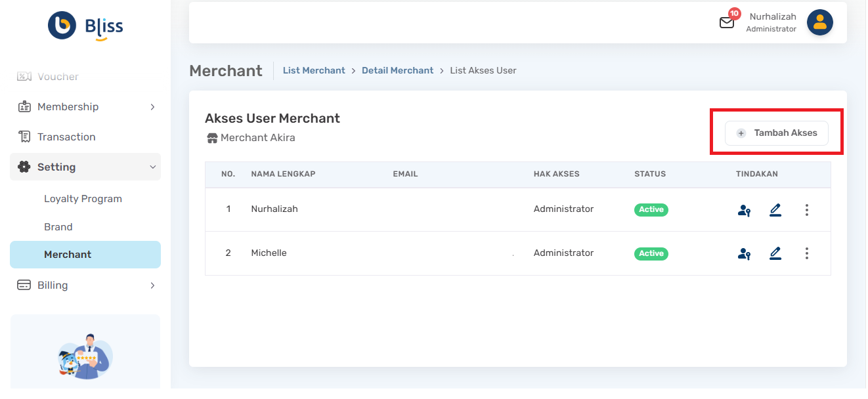Click the Tambah Akses button

(x=777, y=133)
